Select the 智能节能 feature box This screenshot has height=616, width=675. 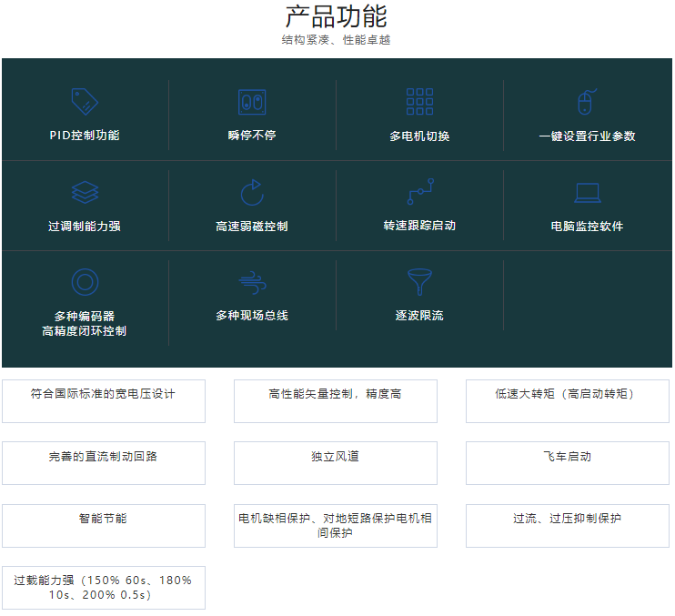point(104,525)
